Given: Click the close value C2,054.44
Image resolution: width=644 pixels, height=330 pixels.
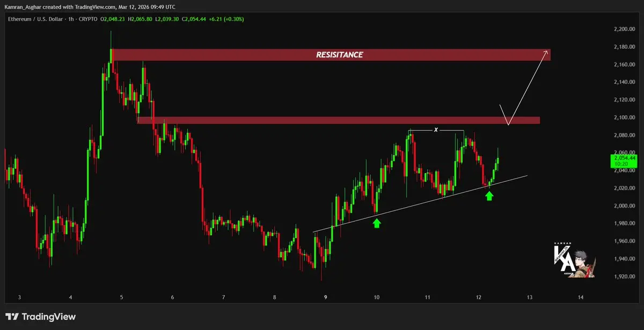Looking at the screenshot, I should (x=193, y=19).
